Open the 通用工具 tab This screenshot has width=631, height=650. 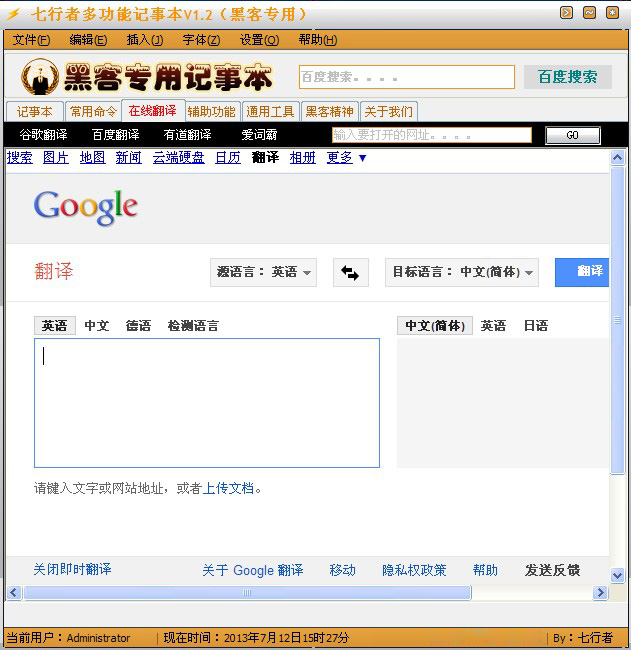[270, 112]
